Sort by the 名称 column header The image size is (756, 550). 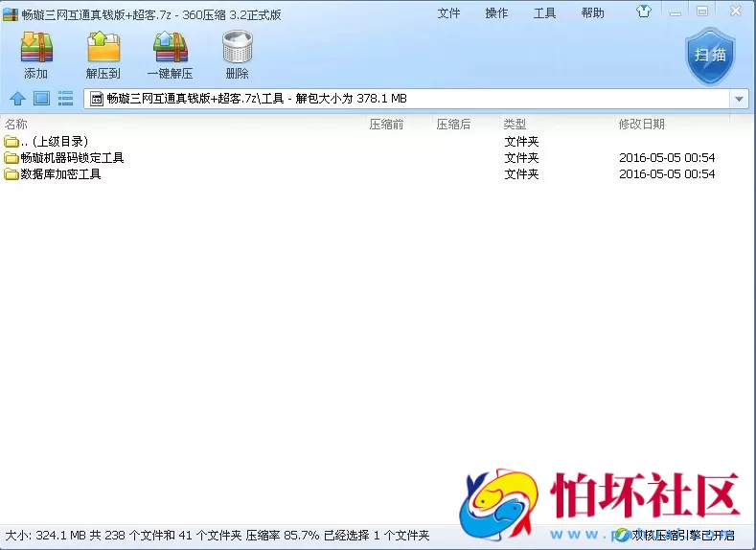coord(16,125)
